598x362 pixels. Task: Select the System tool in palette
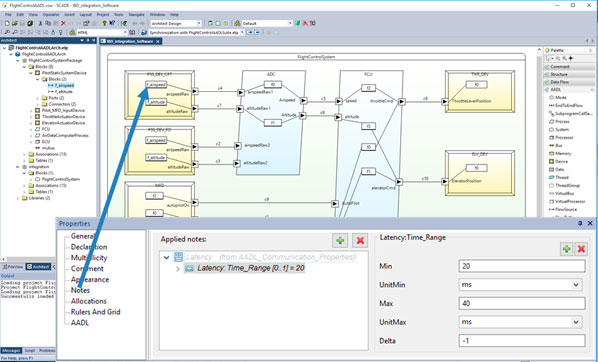(x=559, y=129)
